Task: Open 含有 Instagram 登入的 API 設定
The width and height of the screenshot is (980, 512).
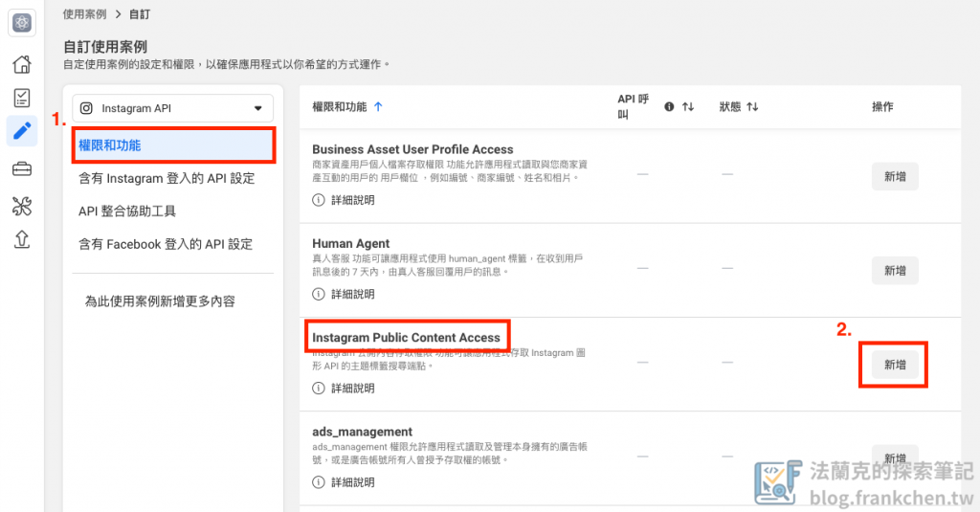Action: point(167,178)
